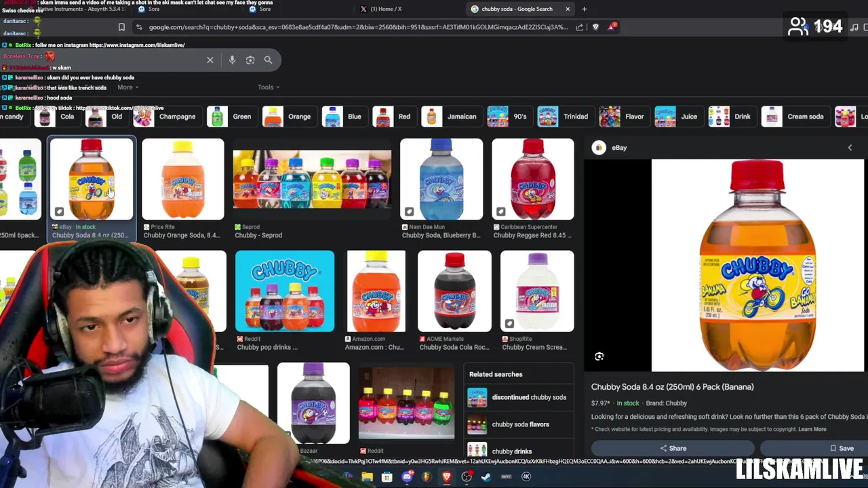Open Steam from the taskbar
The image size is (868, 488).
(x=486, y=476)
